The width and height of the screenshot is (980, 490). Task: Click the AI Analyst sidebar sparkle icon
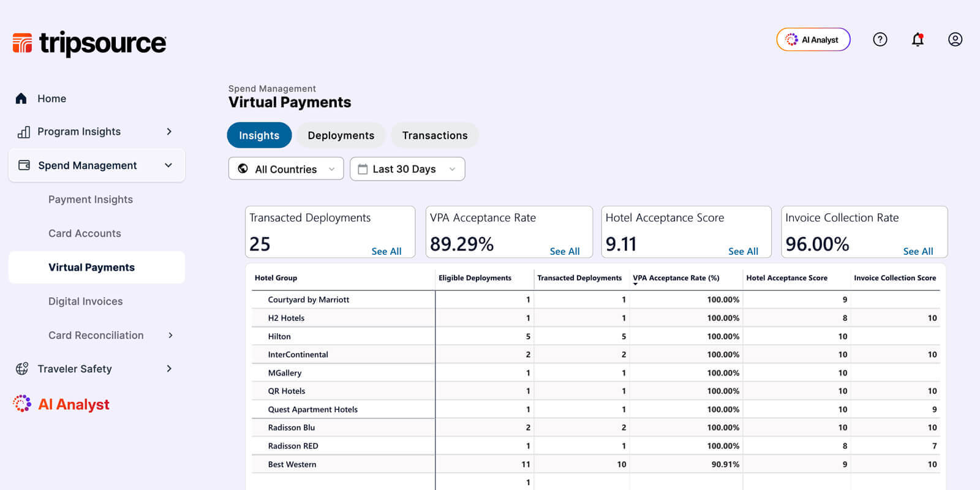22,404
